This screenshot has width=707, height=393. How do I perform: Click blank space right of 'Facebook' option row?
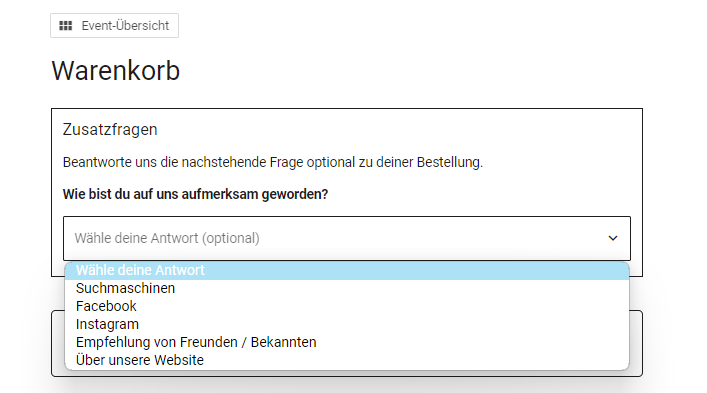click(x=383, y=306)
